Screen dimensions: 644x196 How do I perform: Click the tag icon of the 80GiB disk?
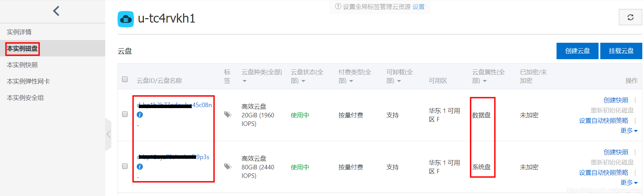(228, 167)
